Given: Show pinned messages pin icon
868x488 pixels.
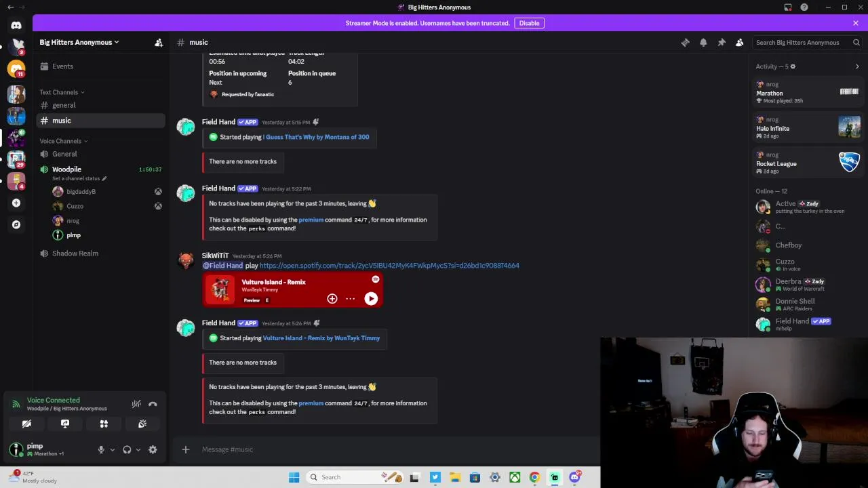Looking at the screenshot, I should coord(722,42).
